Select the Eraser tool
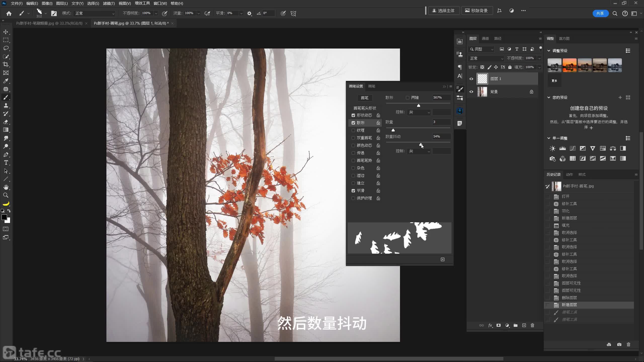Screen dimensions: 644x362 pyautogui.click(x=6, y=122)
